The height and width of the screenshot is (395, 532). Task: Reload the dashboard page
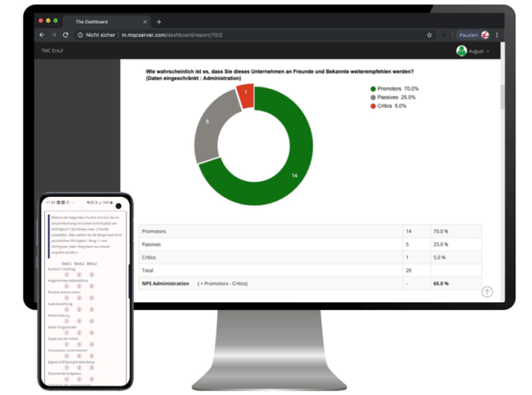coord(65,35)
